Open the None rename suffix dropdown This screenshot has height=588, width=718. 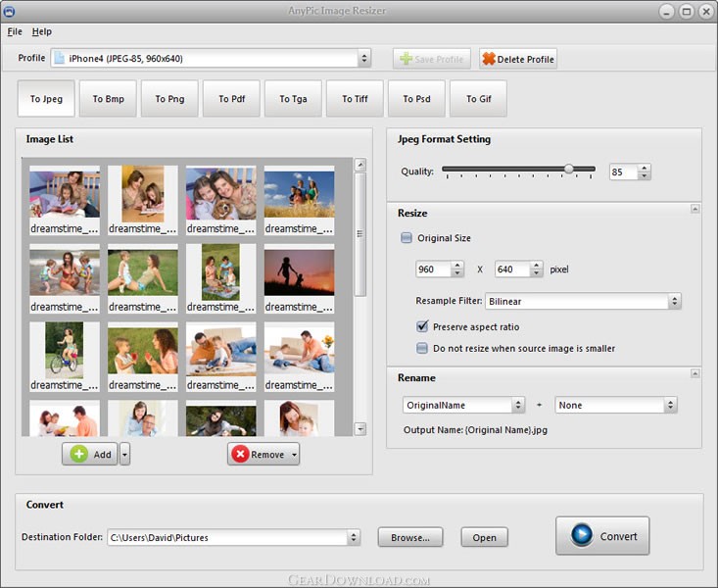pyautogui.click(x=616, y=405)
